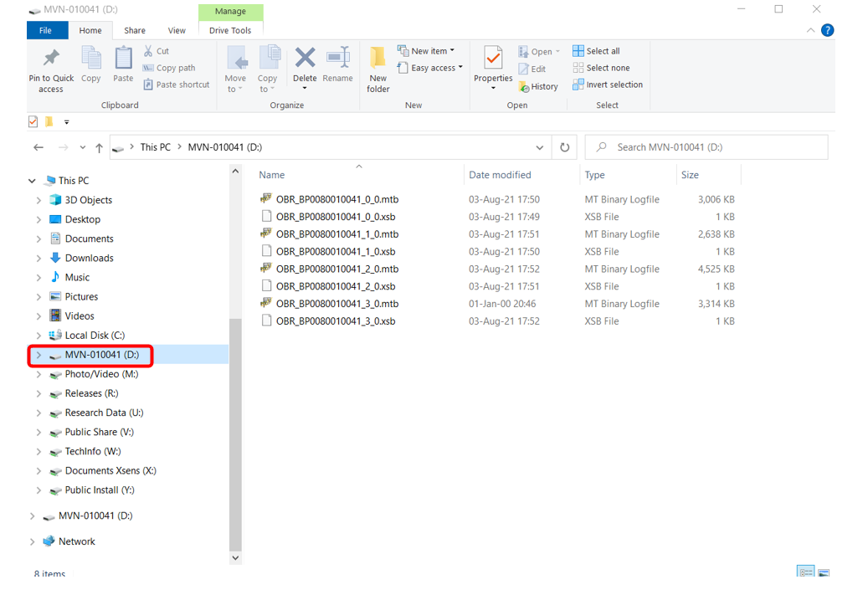Open the address bar history dropdown
The height and width of the screenshot is (595, 868).
539,147
